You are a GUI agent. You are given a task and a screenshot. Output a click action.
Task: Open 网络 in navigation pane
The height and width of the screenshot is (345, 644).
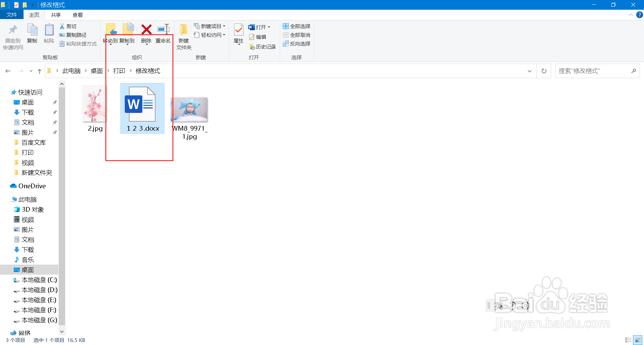tap(24, 333)
